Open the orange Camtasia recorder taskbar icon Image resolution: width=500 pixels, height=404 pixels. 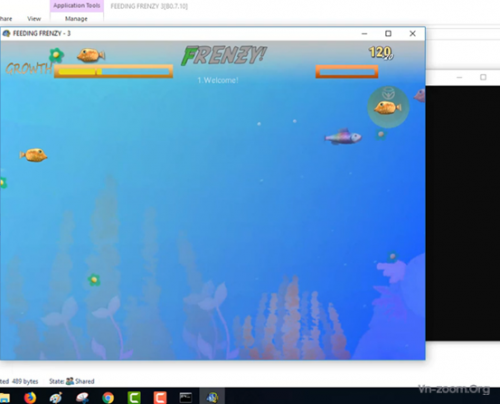point(160,398)
